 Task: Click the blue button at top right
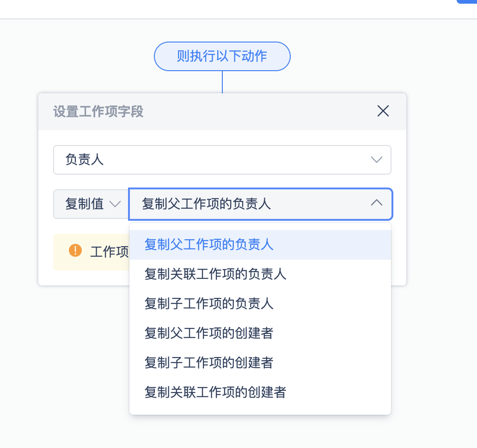(467, 1)
